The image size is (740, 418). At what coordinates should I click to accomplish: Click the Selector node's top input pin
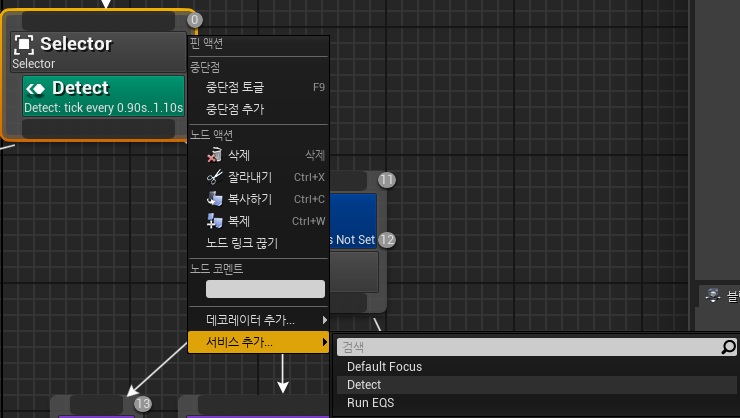pyautogui.click(x=98, y=21)
